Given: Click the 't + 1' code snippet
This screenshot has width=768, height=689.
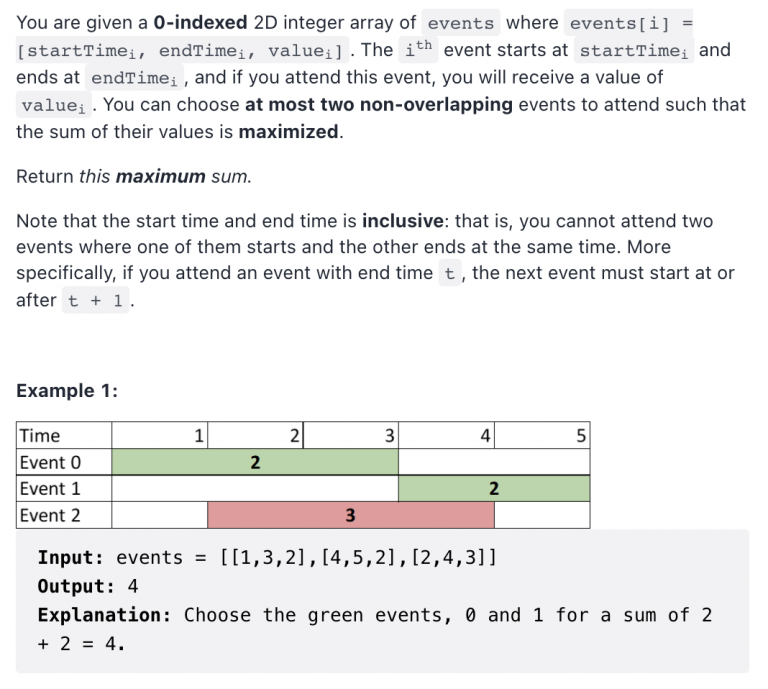Looking at the screenshot, I should click(x=95, y=300).
